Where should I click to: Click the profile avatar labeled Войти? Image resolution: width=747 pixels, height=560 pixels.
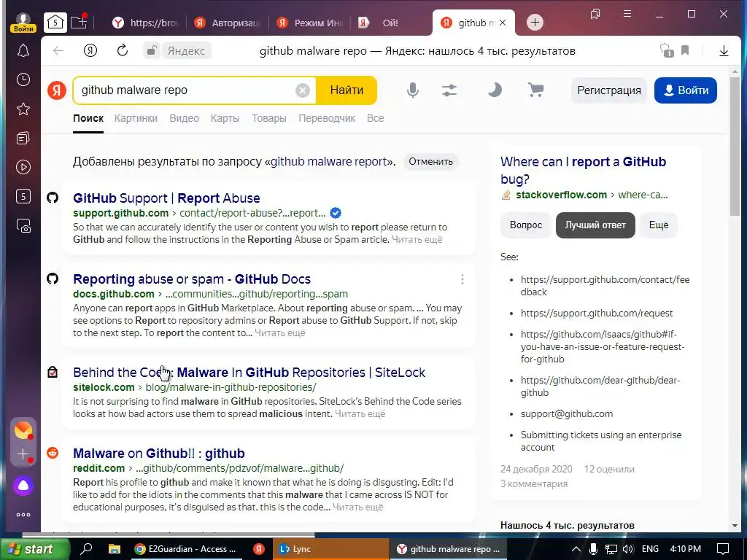point(23,22)
